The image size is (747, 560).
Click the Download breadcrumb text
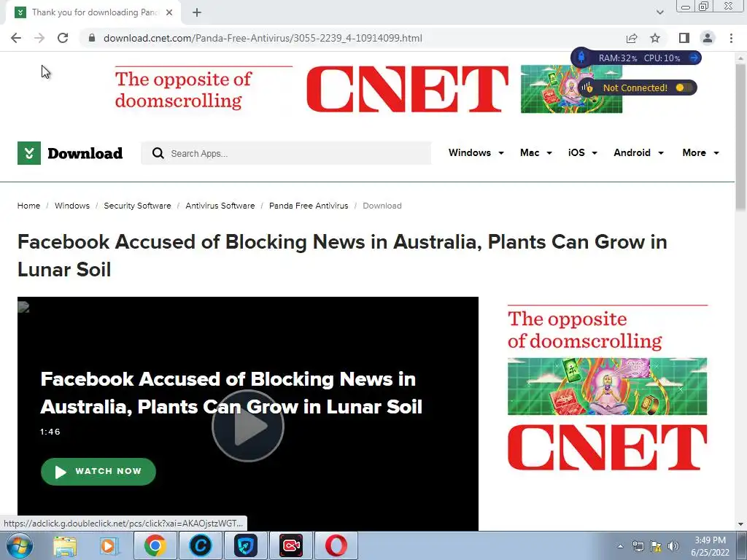click(382, 206)
